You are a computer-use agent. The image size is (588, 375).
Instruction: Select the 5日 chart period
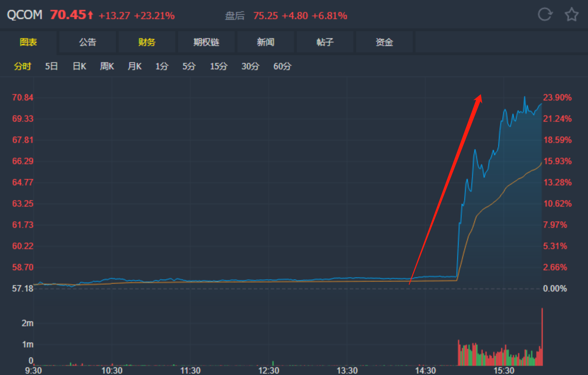click(51, 67)
